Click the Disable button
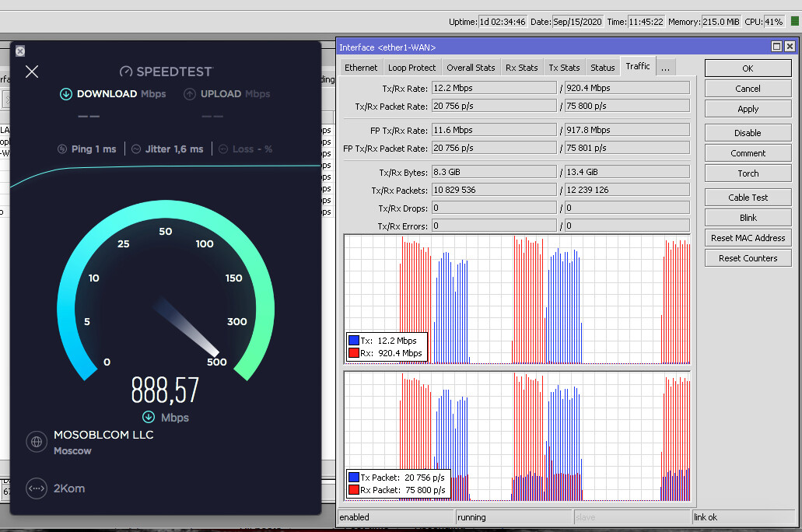This screenshot has width=802, height=532. tap(748, 133)
